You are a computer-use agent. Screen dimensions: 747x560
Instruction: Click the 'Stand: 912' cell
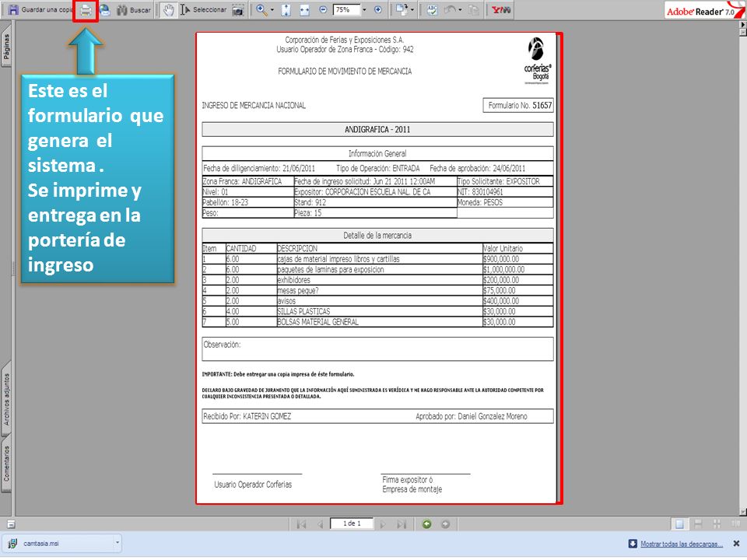point(375,202)
